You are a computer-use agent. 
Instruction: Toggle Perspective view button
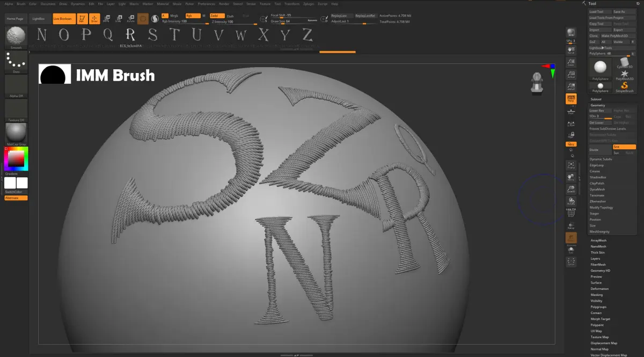pyautogui.click(x=571, y=99)
